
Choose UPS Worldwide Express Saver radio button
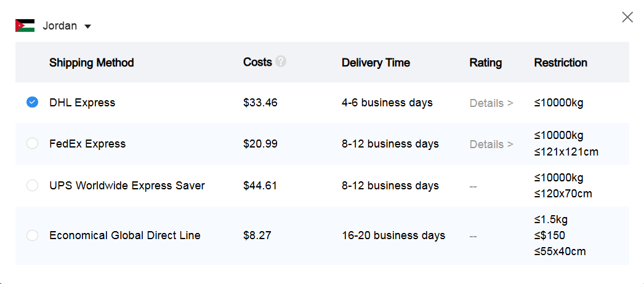pos(33,185)
